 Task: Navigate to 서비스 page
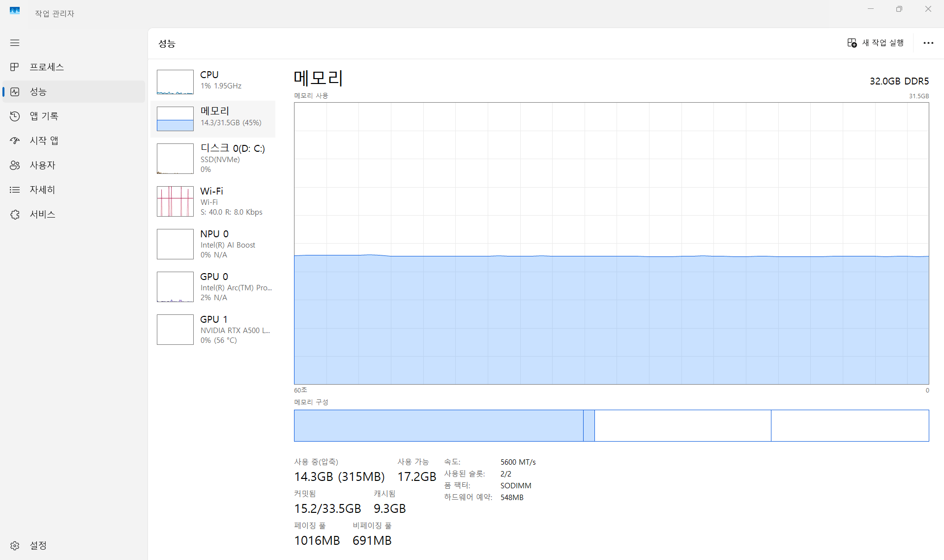[74, 214]
